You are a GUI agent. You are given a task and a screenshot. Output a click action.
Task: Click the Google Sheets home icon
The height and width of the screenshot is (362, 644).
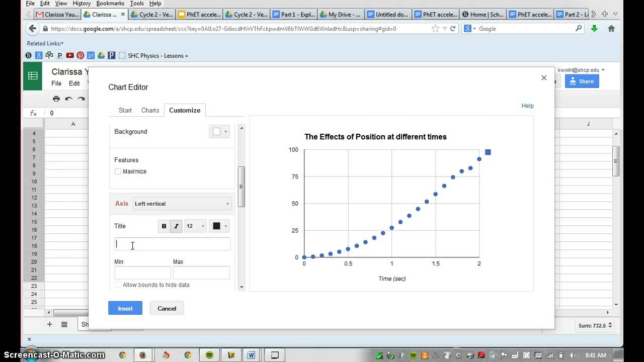[33, 76]
